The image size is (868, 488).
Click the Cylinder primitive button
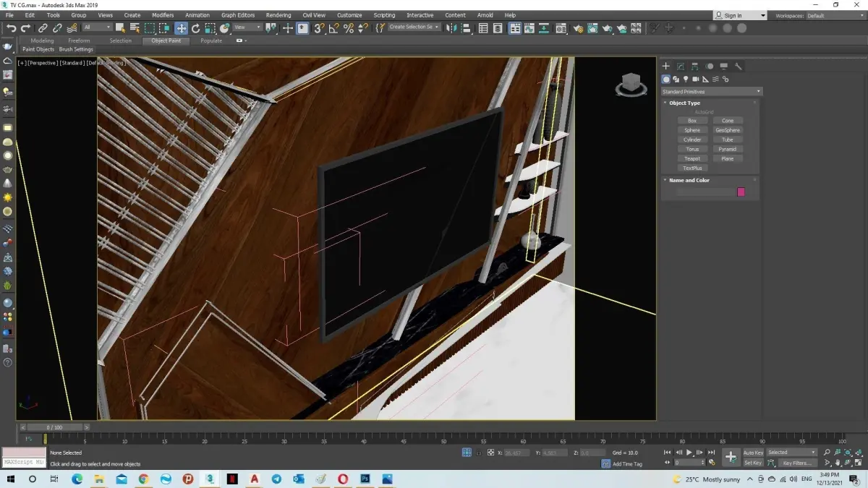(x=692, y=140)
